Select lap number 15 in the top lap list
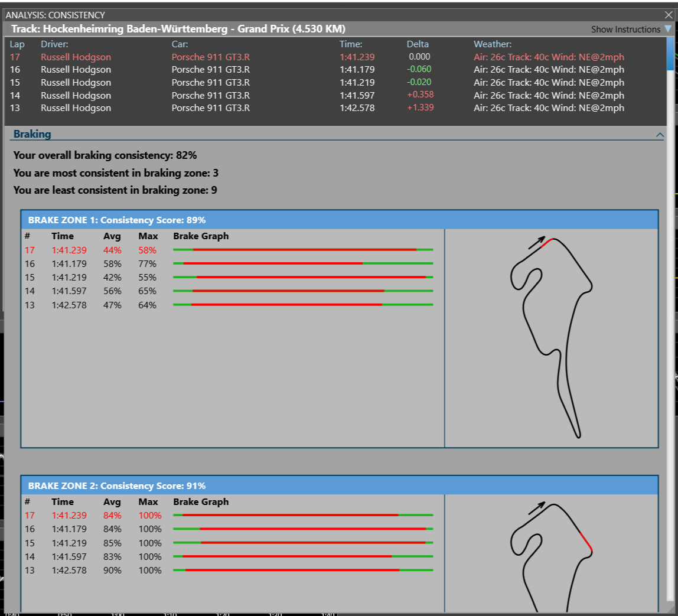 point(15,83)
